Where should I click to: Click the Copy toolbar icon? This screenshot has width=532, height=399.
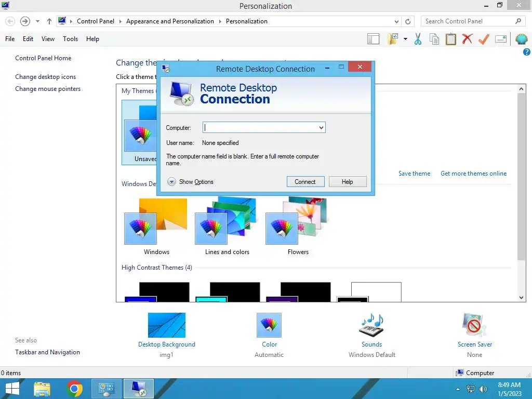(434, 39)
